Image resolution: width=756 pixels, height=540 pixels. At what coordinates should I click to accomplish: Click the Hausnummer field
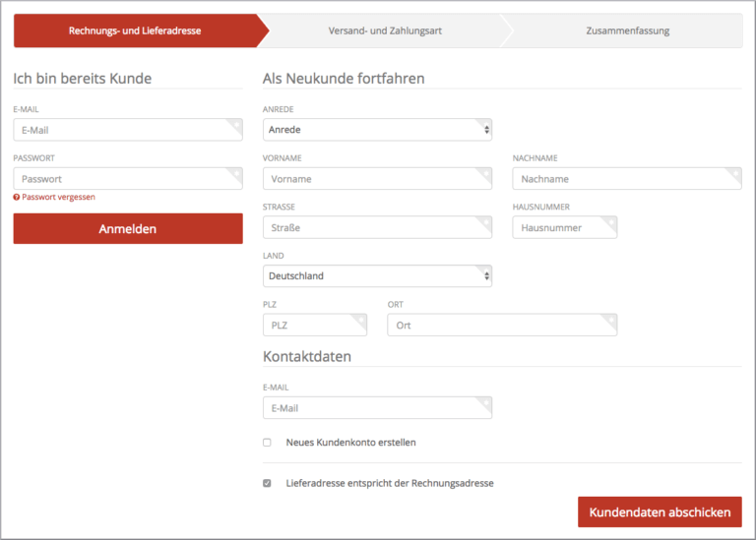[564, 228]
